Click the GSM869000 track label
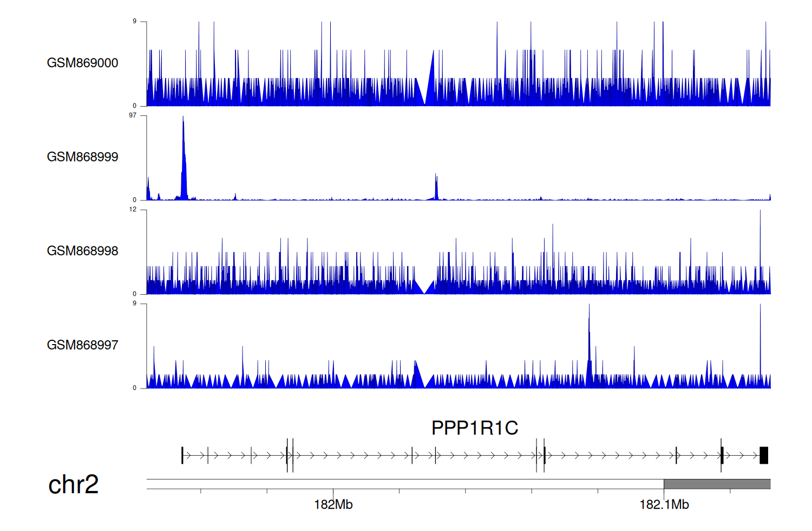Image resolution: width=812 pixels, height=531 pixels. [x=82, y=63]
